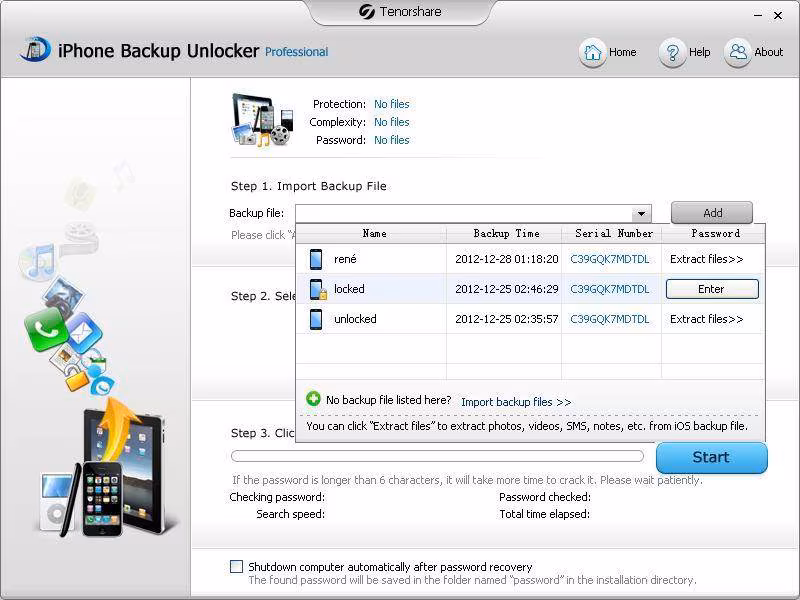Click the Home label in header
Viewport: 800px width, 600px height.
coord(622,52)
